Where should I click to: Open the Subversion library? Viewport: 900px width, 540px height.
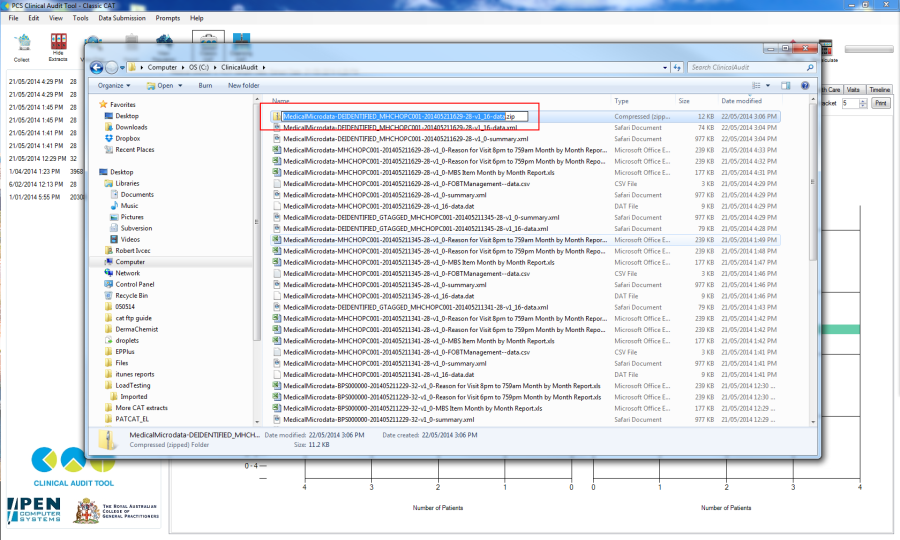click(x=131, y=228)
